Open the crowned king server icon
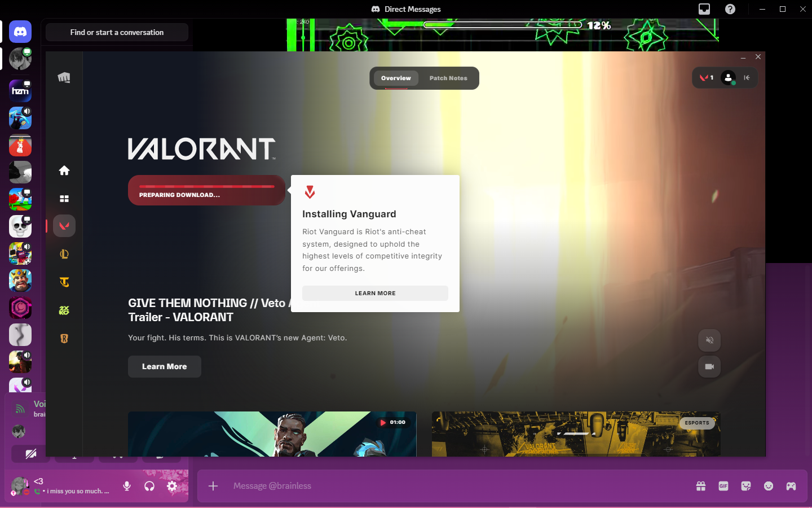The width and height of the screenshot is (812, 508). pos(20,281)
